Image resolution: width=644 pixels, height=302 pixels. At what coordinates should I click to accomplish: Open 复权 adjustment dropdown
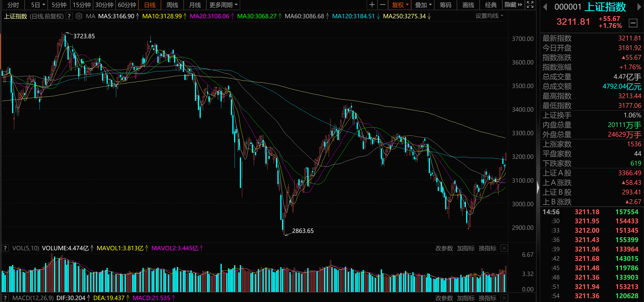click(400, 5)
